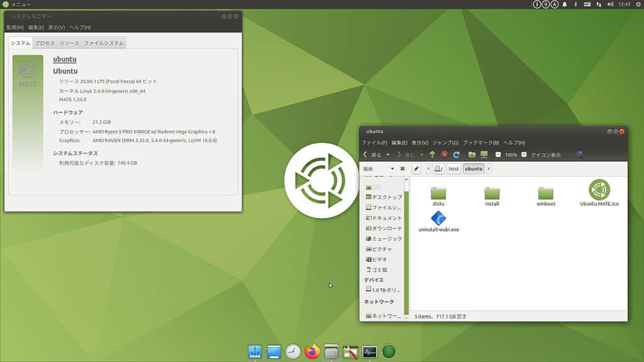Screen dimensions: 644x362
Task: Select the uninstall-wubi.exe file
Action: [438, 222]
